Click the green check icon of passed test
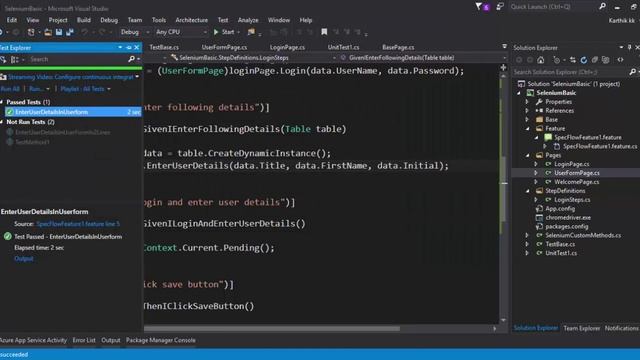 [x=10, y=112]
